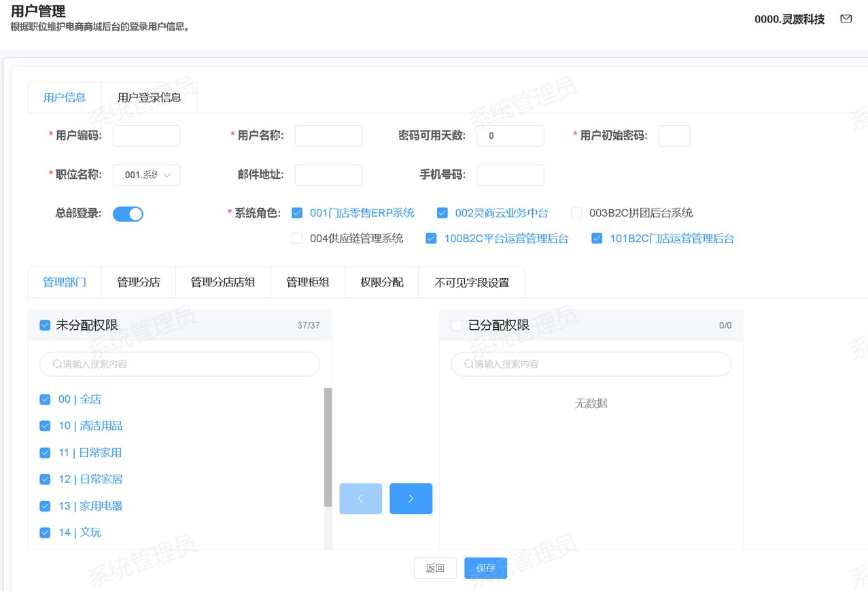The height and width of the screenshot is (591, 868).
Task: Click the 密码可用天数 field
Action: (x=510, y=135)
